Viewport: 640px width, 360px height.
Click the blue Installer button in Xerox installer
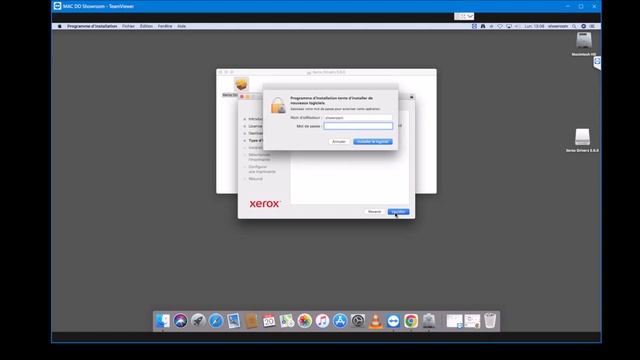(x=398, y=211)
